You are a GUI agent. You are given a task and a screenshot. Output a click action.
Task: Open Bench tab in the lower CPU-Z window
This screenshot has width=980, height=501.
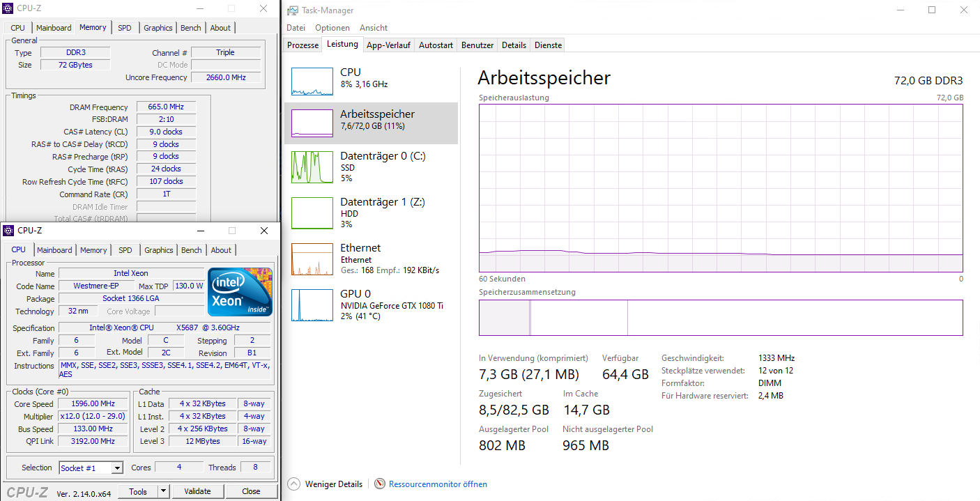click(x=192, y=250)
